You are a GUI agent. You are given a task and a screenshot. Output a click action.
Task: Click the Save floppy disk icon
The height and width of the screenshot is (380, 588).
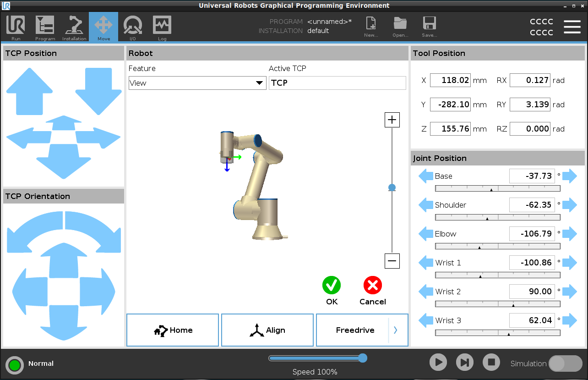[429, 25]
